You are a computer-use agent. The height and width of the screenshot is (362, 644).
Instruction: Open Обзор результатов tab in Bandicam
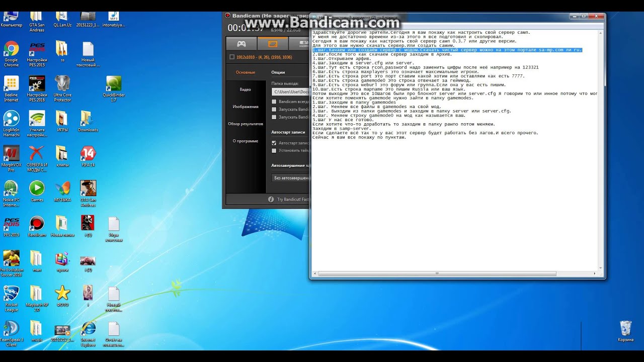point(246,124)
